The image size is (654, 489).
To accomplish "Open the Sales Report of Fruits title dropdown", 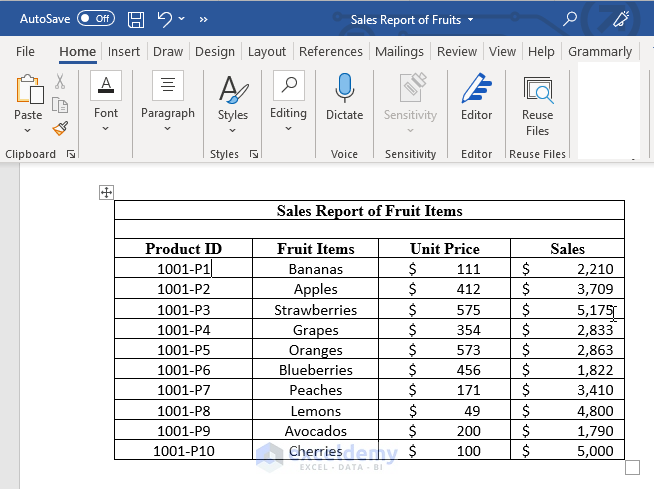I will point(470,20).
